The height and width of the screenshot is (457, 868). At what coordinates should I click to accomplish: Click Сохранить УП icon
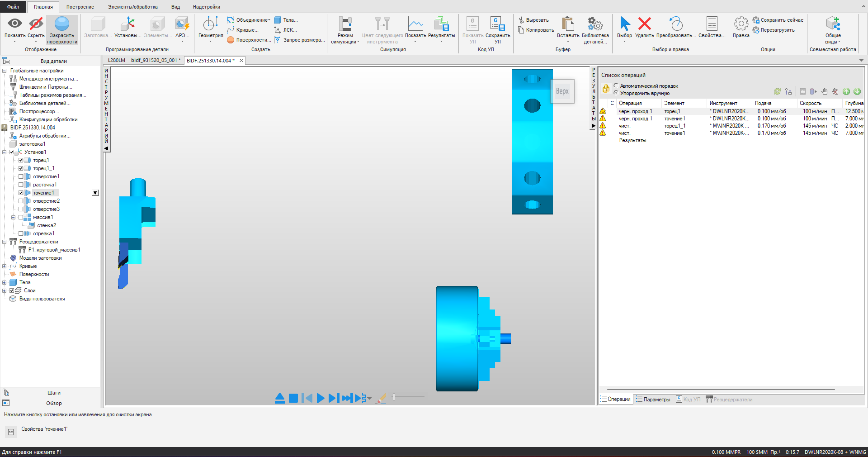[497, 24]
